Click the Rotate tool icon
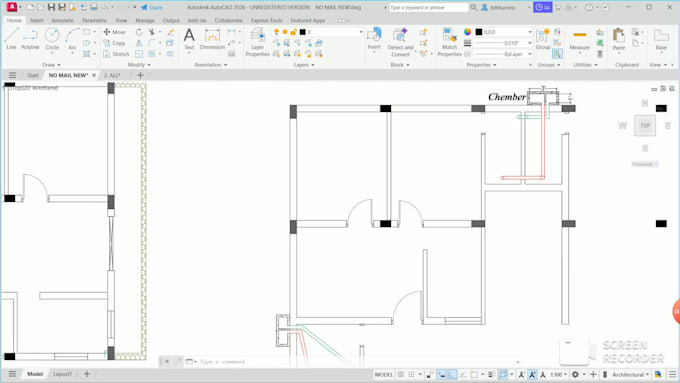The height and width of the screenshot is (383, 680). point(139,32)
